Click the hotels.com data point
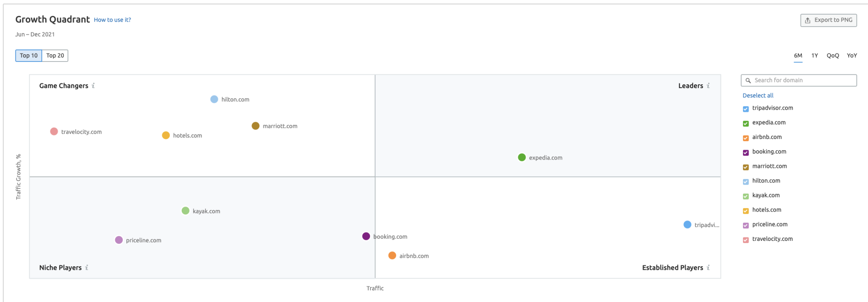The width and height of the screenshot is (868, 302). pos(166,136)
